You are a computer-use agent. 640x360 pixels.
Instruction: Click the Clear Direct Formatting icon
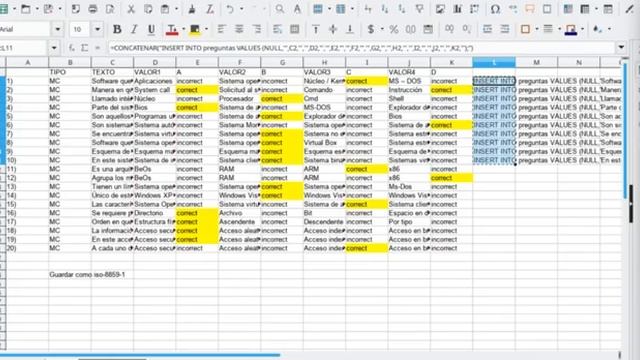pyautogui.click(x=209, y=9)
